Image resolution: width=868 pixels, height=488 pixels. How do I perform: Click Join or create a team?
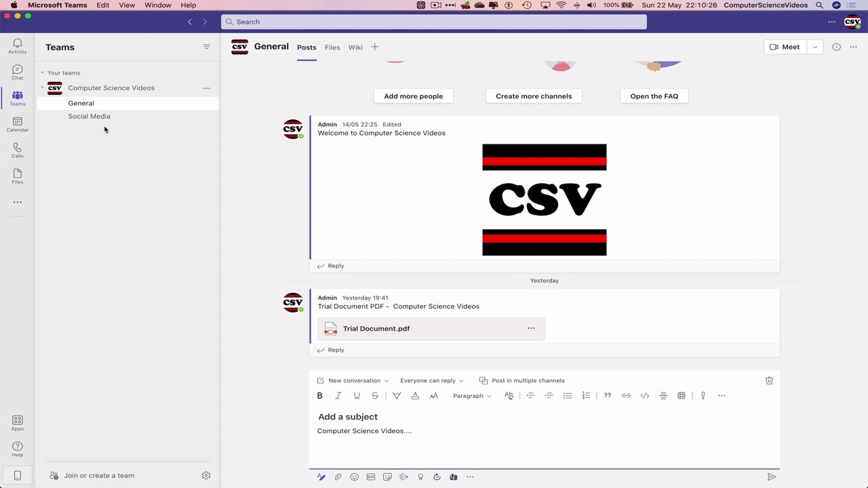click(92, 476)
